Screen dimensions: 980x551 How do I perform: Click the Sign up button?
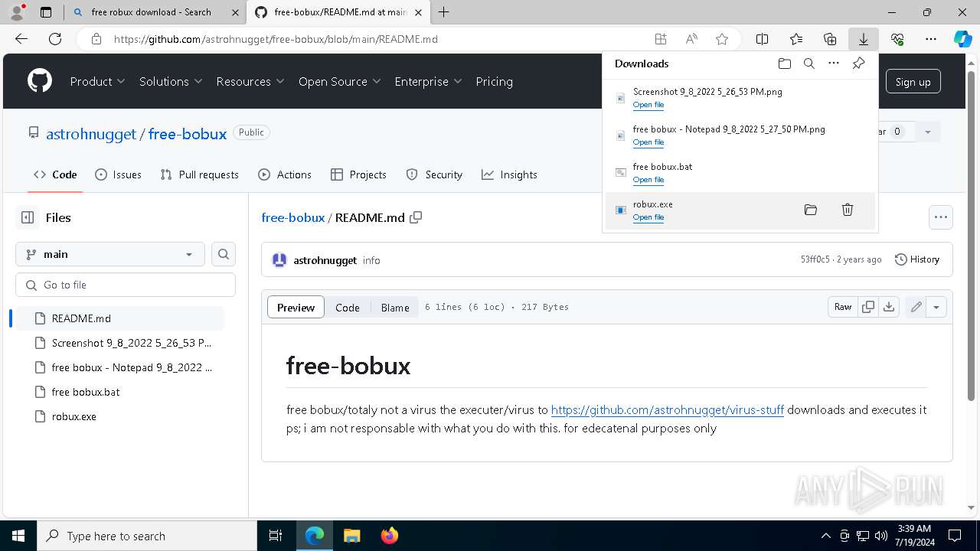(x=913, y=81)
